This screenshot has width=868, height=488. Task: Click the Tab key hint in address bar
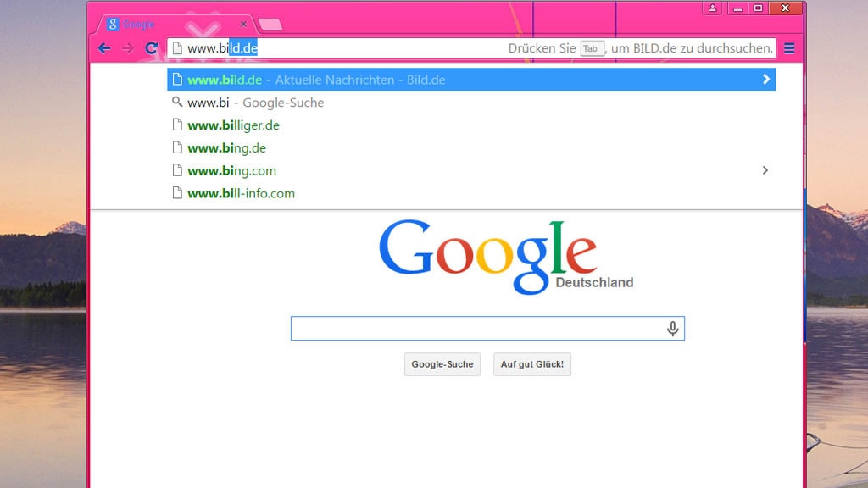pyautogui.click(x=591, y=48)
